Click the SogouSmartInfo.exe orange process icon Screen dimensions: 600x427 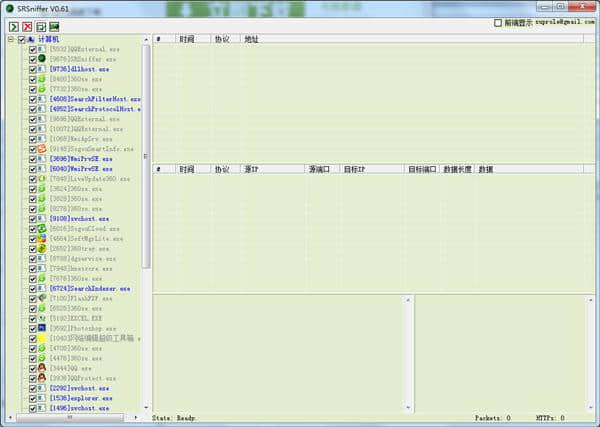pyautogui.click(x=42, y=149)
